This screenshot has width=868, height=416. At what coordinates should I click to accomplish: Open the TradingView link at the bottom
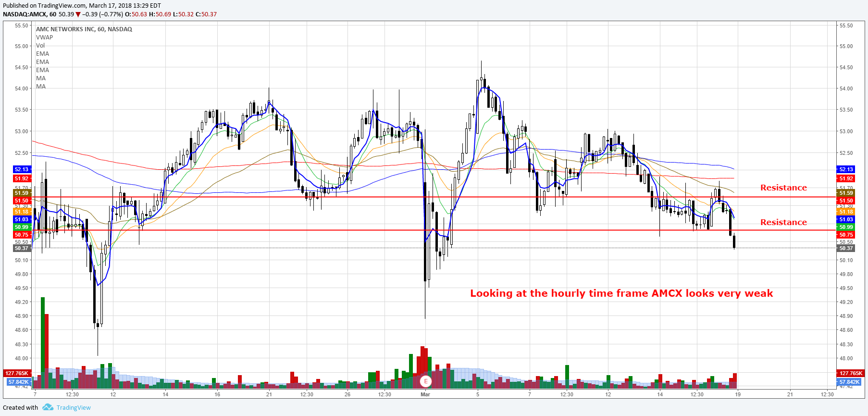tap(74, 407)
